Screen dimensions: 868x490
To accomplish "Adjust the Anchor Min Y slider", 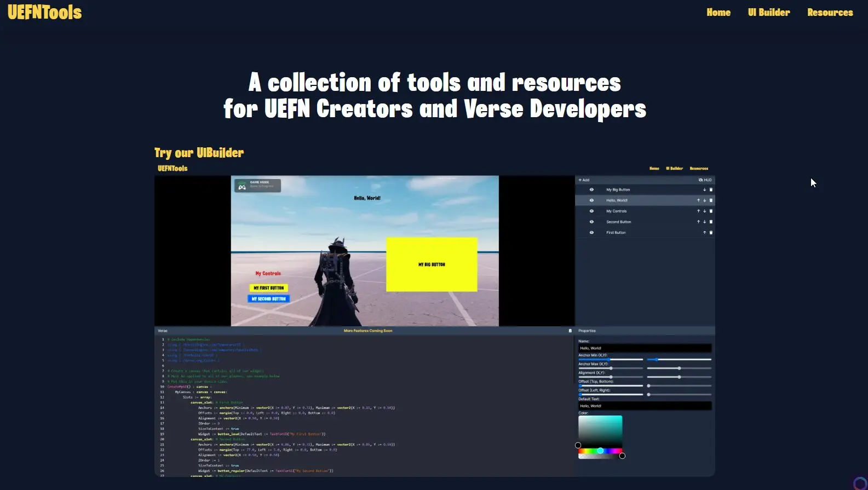I will [x=679, y=360].
